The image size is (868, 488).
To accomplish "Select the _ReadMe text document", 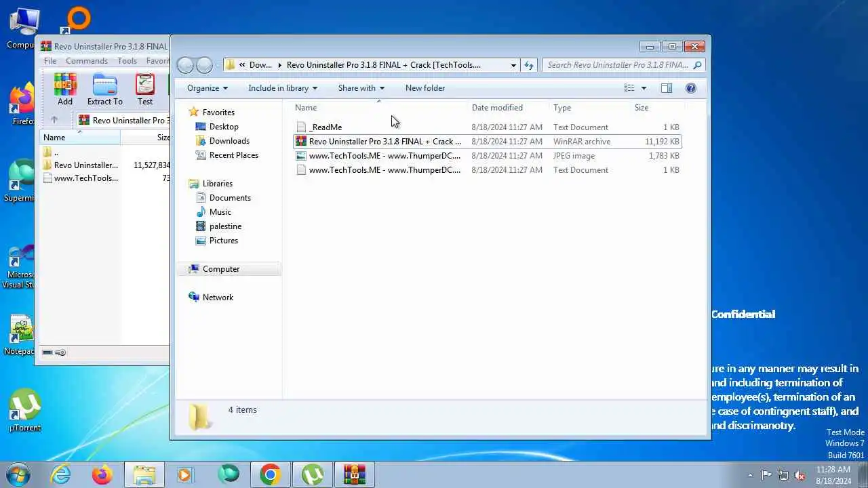I will [x=487, y=127].
